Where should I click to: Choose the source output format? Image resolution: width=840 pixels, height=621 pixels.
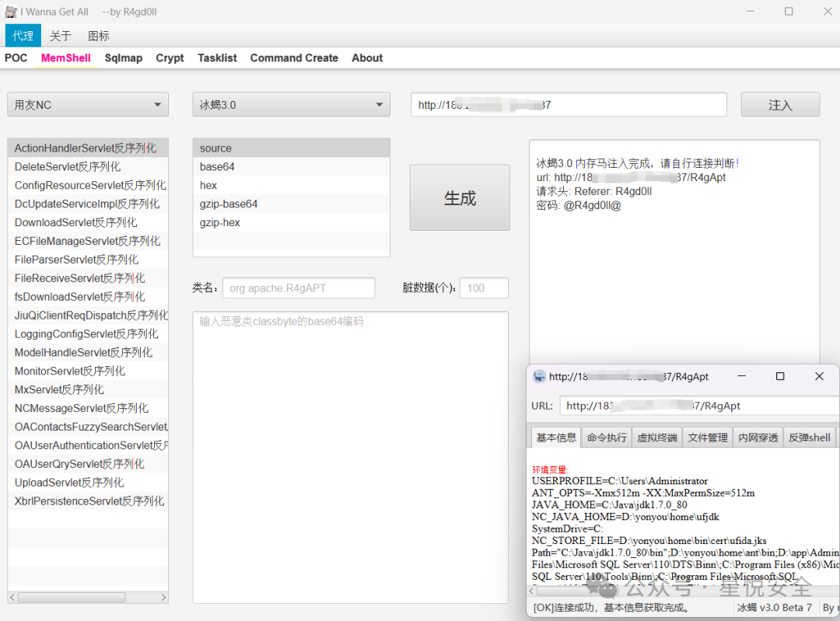pos(292,148)
